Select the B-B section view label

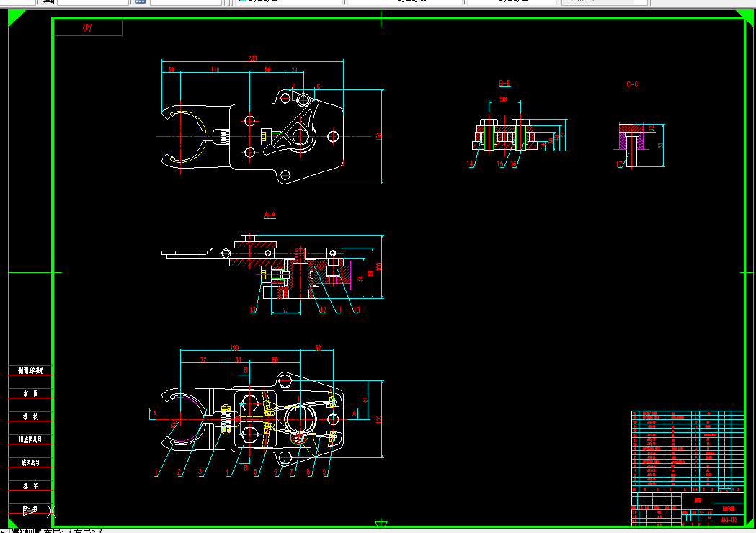(504, 84)
